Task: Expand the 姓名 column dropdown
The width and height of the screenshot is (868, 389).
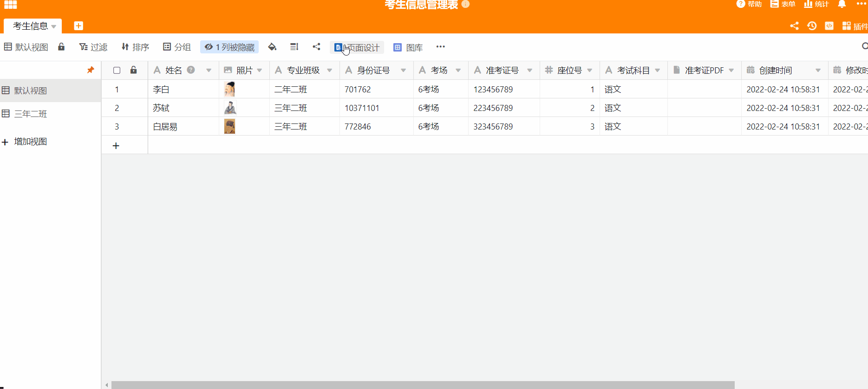Action: click(209, 71)
